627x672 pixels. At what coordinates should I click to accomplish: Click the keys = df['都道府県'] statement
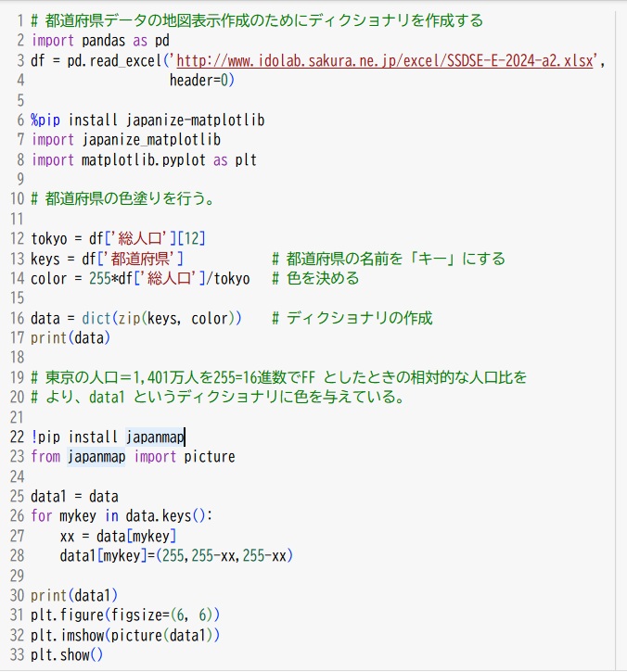click(x=107, y=259)
